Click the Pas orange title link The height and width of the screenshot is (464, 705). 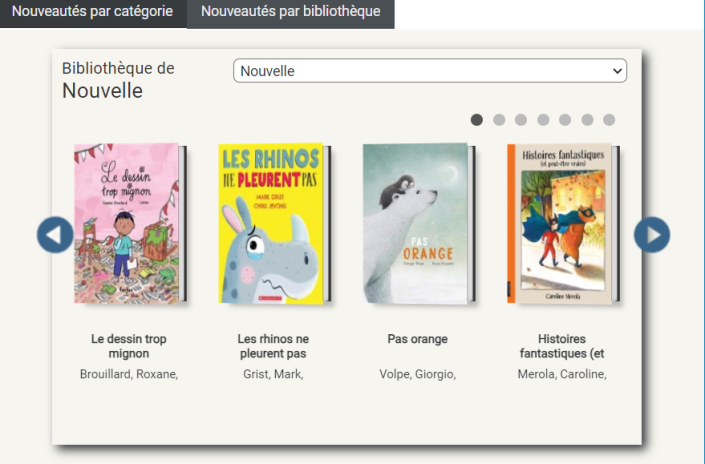[417, 339]
